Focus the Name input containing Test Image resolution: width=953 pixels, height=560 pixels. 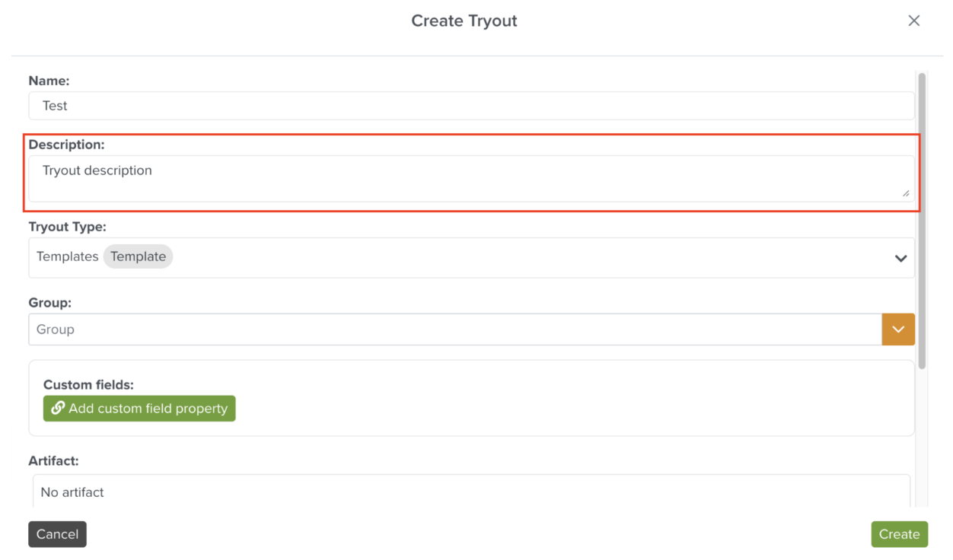470,106
